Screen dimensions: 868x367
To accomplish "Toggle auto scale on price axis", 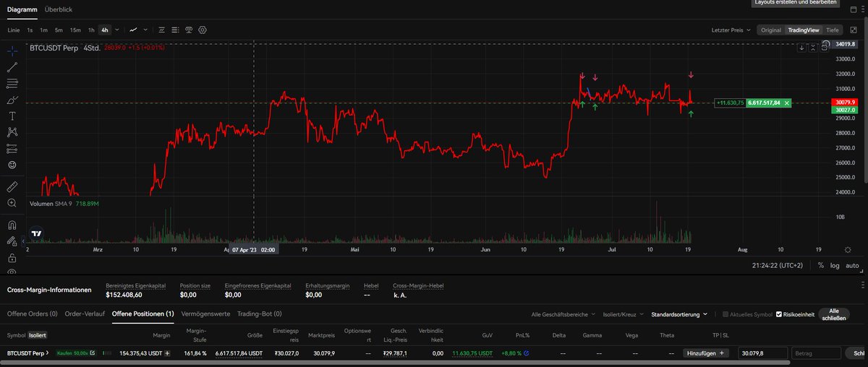I will coord(852,265).
